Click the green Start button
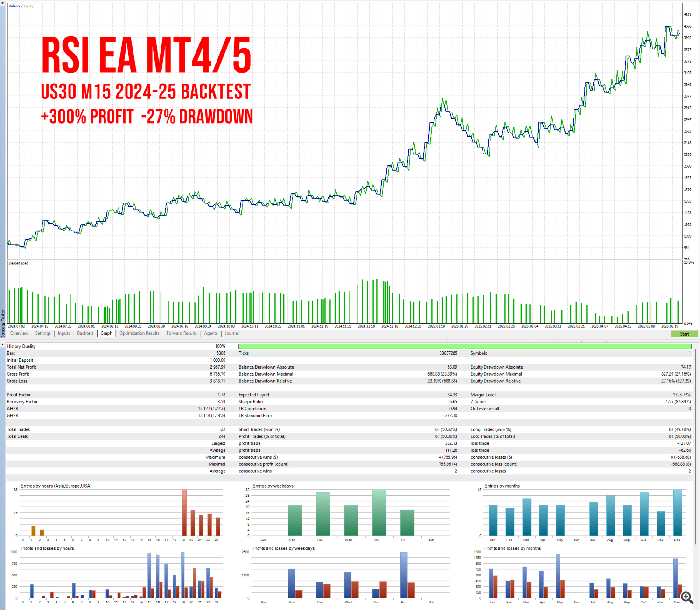 (685, 334)
